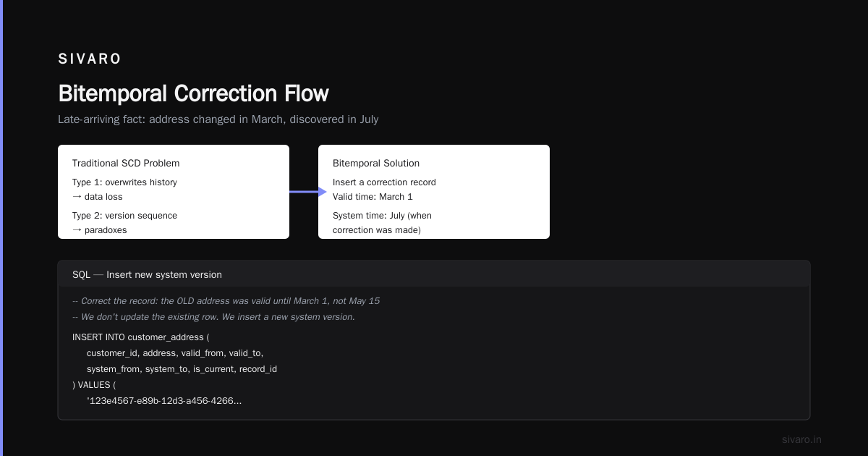
Task: Click the System time: July line
Action: tap(382, 216)
